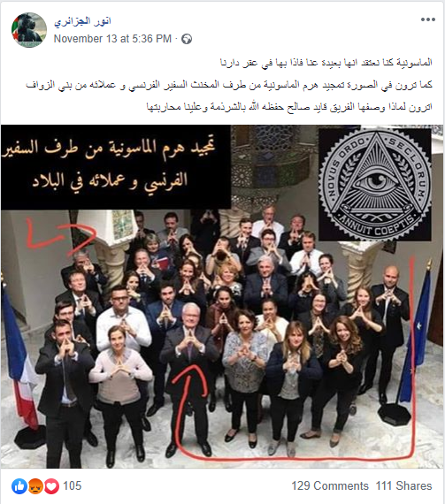Viewport: 445px width, 504px height.
Task: Click the black Arabic caption banner on image
Action: coord(116,167)
